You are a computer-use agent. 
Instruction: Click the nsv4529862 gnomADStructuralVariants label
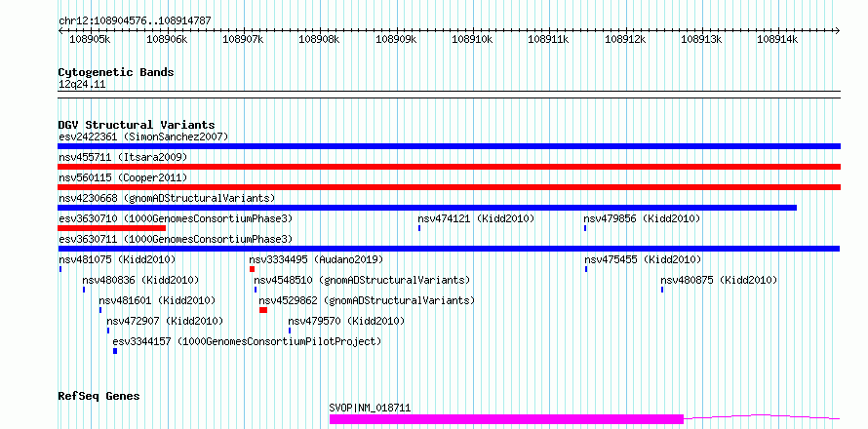(x=367, y=300)
